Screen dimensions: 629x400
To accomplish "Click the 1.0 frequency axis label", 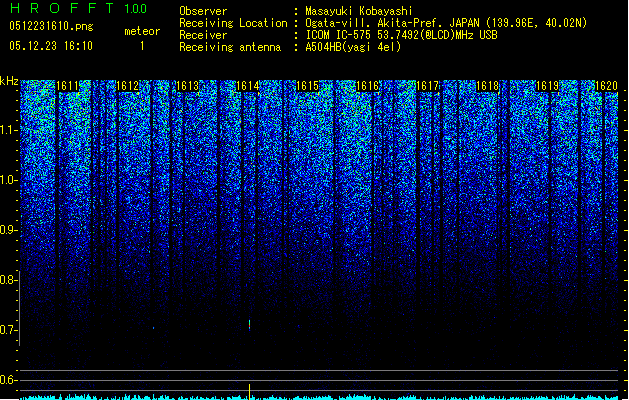I will pos(9,180).
